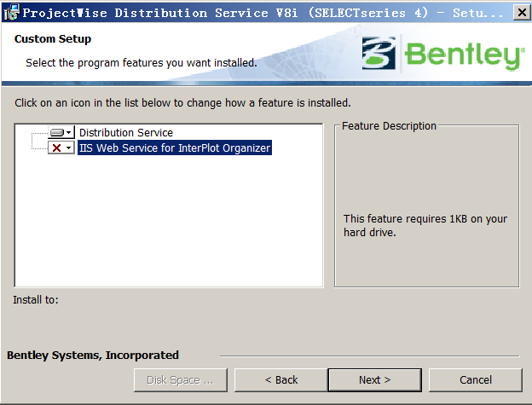Go back with the < Back button

(x=281, y=380)
